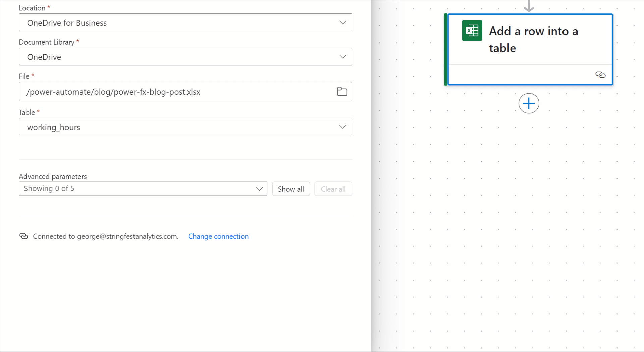
Task: Click the connection icon beside 'Connected to'
Action: click(x=23, y=236)
